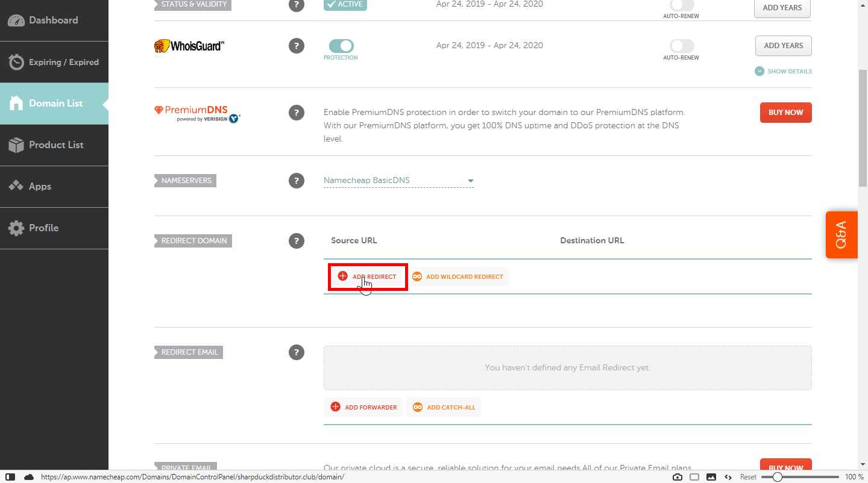
Task: Click the Expiring stopwatch icon
Action: point(16,62)
